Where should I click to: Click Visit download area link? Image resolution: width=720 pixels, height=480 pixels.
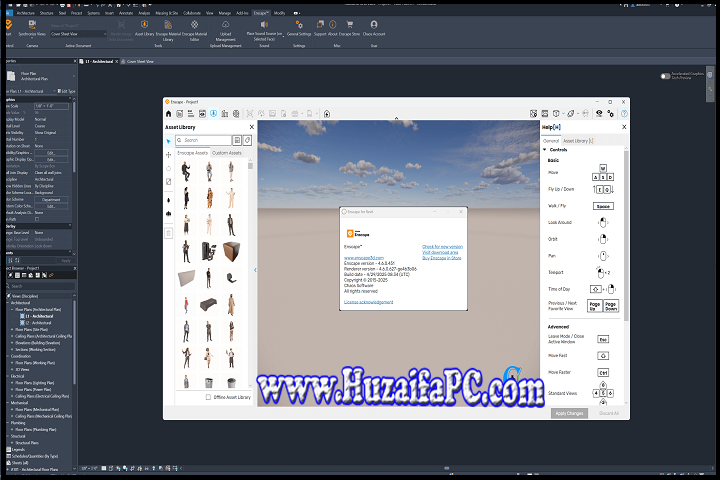[440, 252]
